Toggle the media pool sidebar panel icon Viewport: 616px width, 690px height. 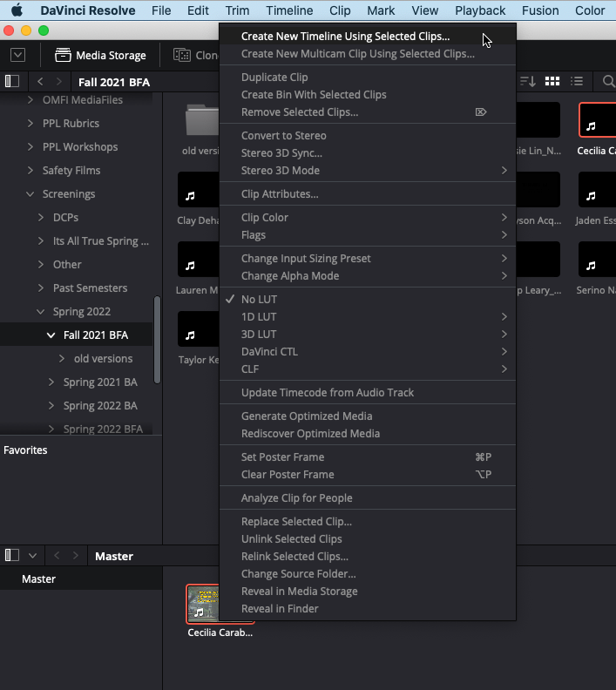(x=12, y=81)
